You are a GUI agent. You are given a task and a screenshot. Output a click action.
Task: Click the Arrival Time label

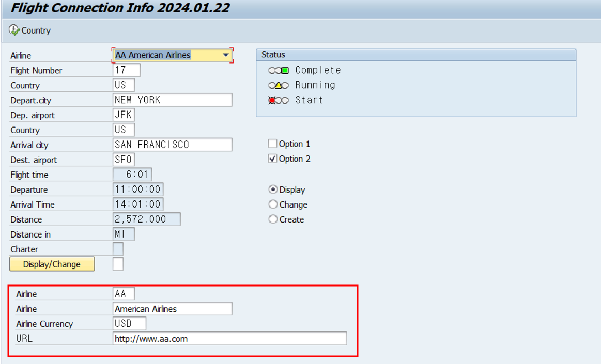33,205
